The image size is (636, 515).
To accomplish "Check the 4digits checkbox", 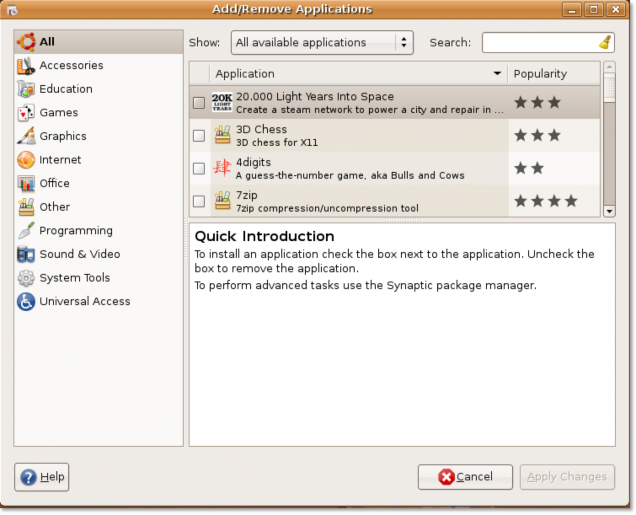I will pos(199,168).
